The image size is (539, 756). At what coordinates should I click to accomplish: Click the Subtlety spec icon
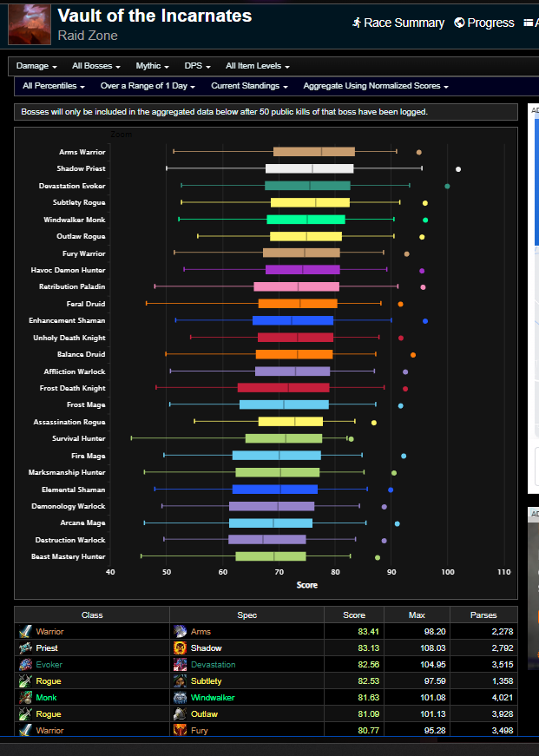tap(180, 680)
